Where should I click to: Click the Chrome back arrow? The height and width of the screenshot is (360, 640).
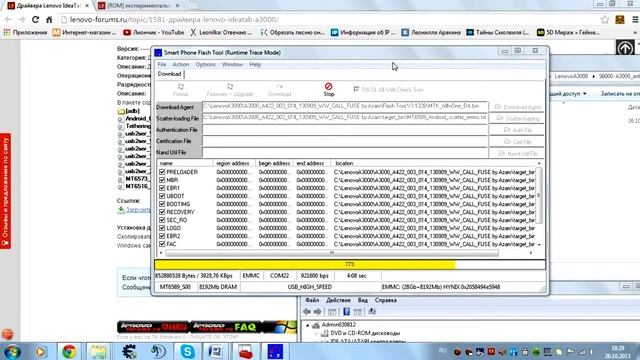click(x=8, y=20)
